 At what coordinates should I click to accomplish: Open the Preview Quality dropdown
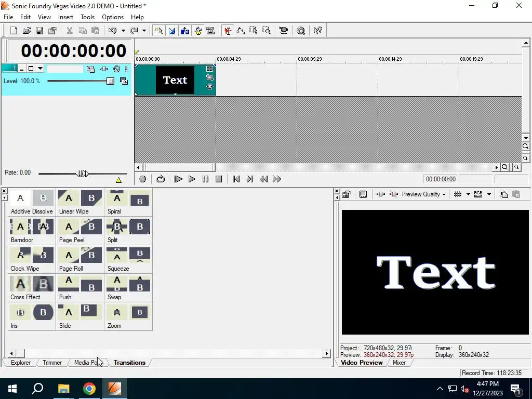click(423, 194)
